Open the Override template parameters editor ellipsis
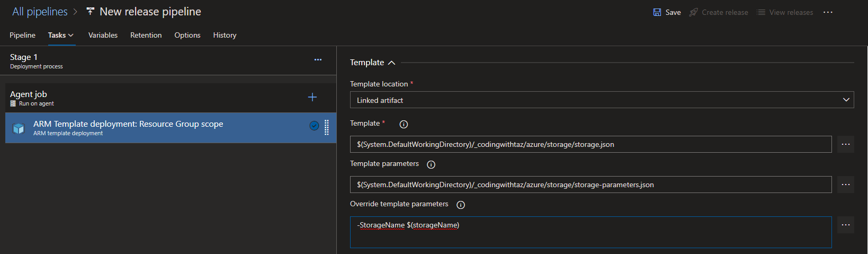868x254 pixels. click(x=846, y=225)
